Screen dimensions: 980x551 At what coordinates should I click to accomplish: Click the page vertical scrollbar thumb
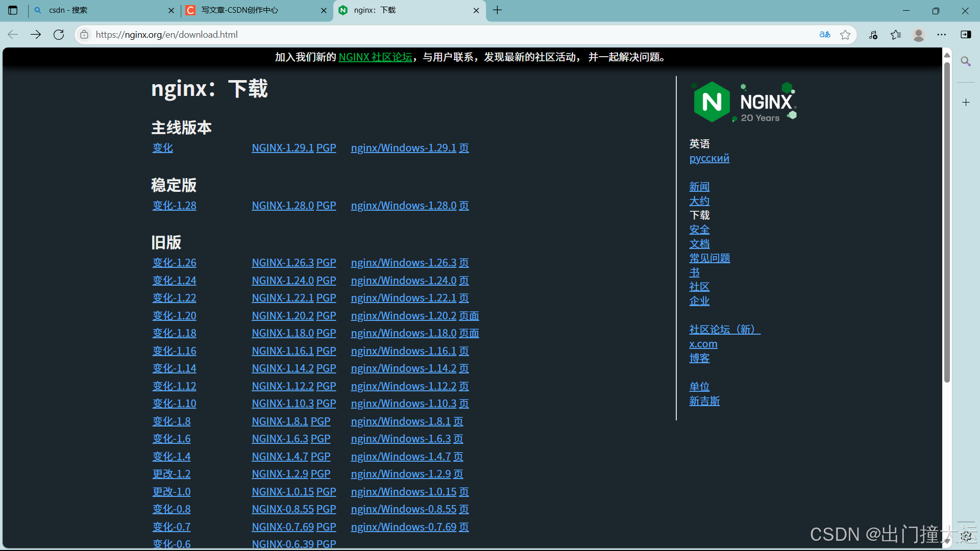(x=947, y=222)
